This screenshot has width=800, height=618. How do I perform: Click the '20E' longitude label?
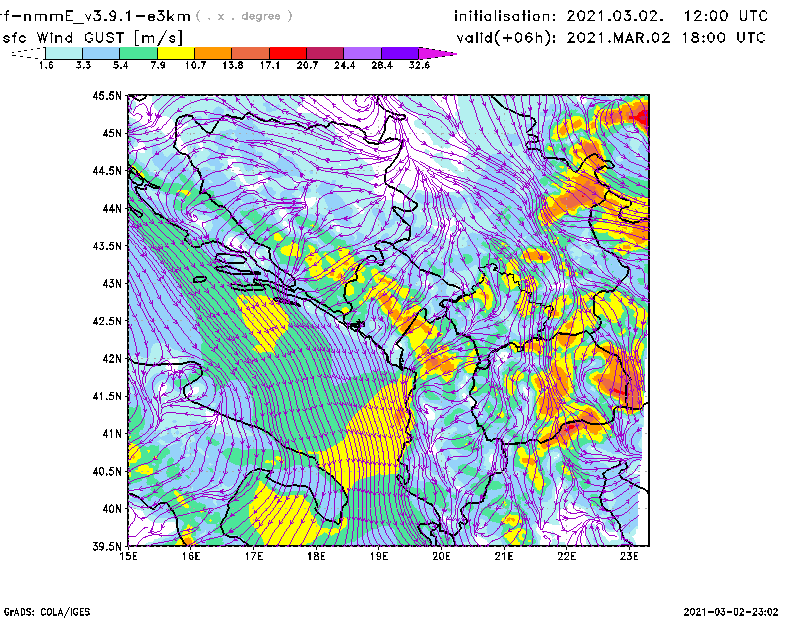tap(441, 556)
